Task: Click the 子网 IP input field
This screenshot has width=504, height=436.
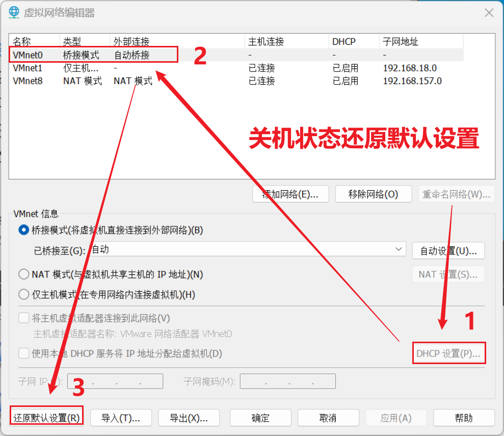Action: coord(115,381)
